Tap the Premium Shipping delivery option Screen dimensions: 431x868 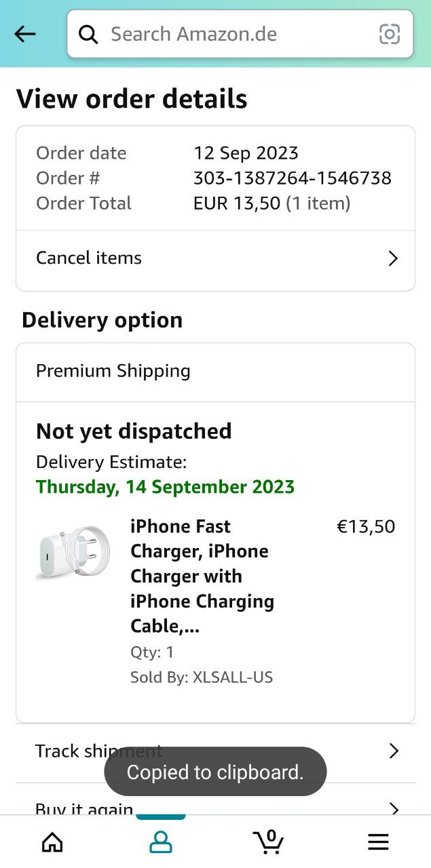point(113,371)
